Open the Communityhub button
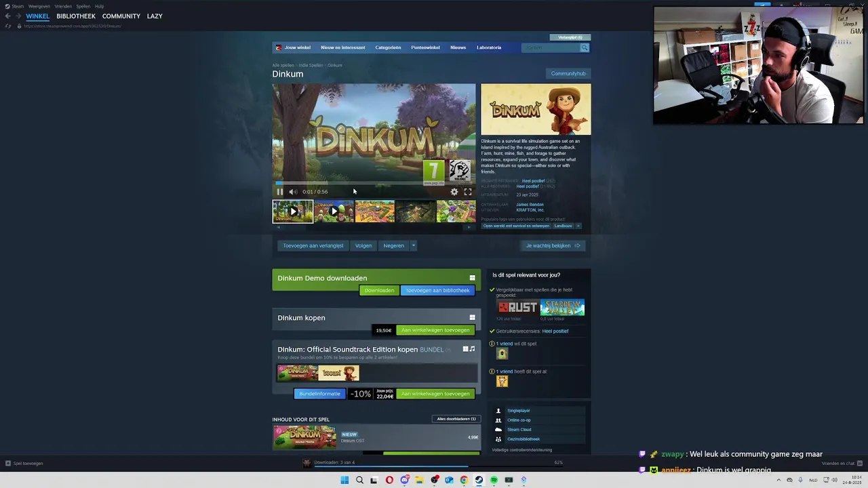Viewport: 868px width, 488px height. tap(568, 73)
